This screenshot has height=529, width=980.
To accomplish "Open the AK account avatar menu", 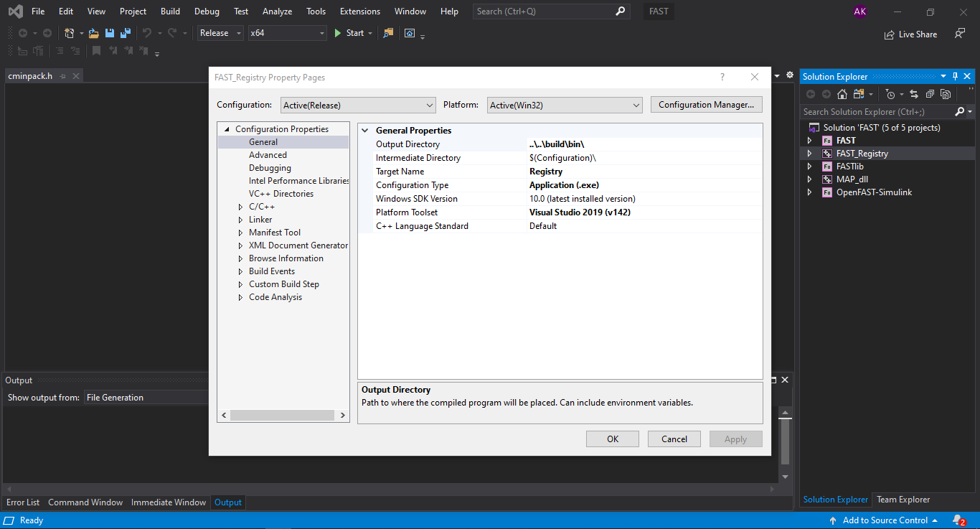I will pyautogui.click(x=860, y=11).
